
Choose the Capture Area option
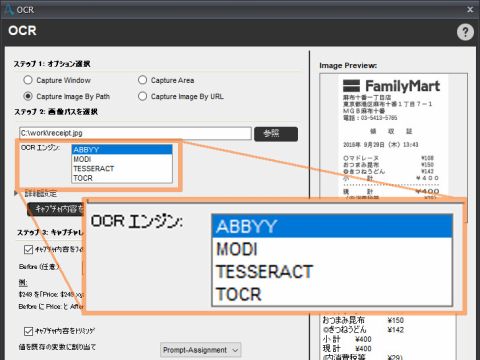click(x=142, y=80)
